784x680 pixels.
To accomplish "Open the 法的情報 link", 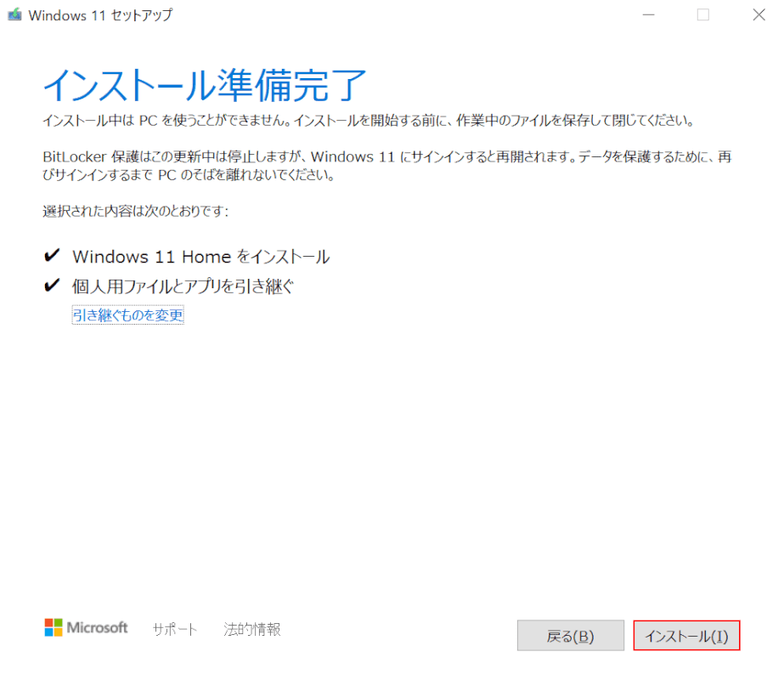I will tap(252, 629).
